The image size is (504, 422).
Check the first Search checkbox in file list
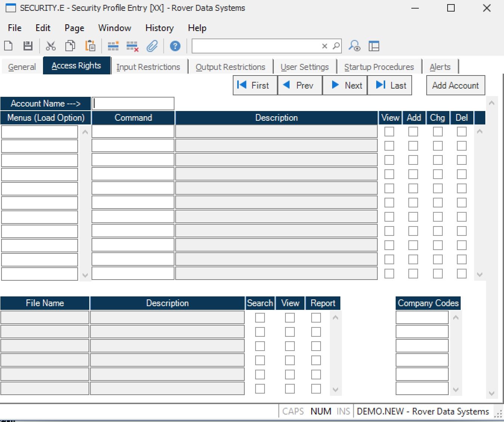click(x=260, y=318)
